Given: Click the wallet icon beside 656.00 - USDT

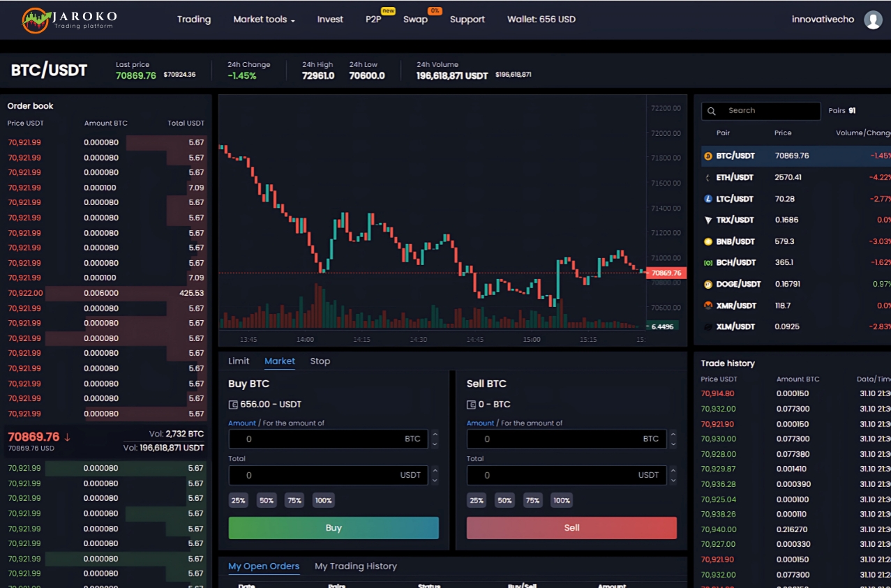Looking at the screenshot, I should (233, 405).
